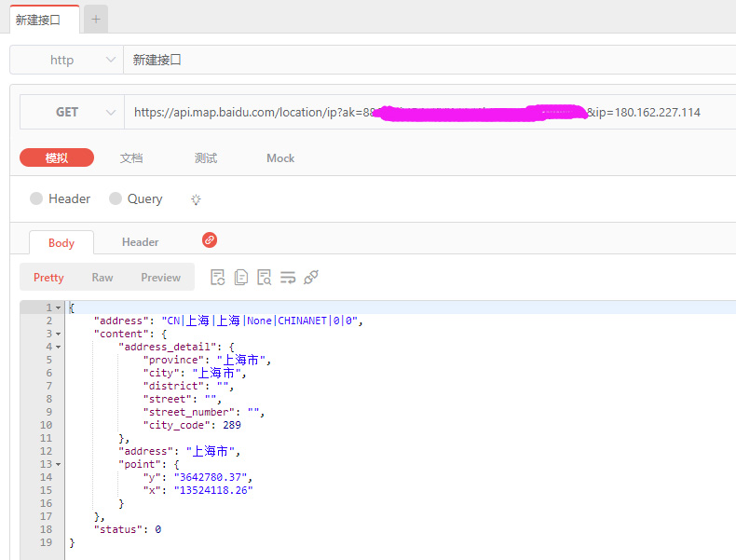Screen dimensions: 736x560
Task: Switch to the 文档 tab
Action: pos(131,158)
